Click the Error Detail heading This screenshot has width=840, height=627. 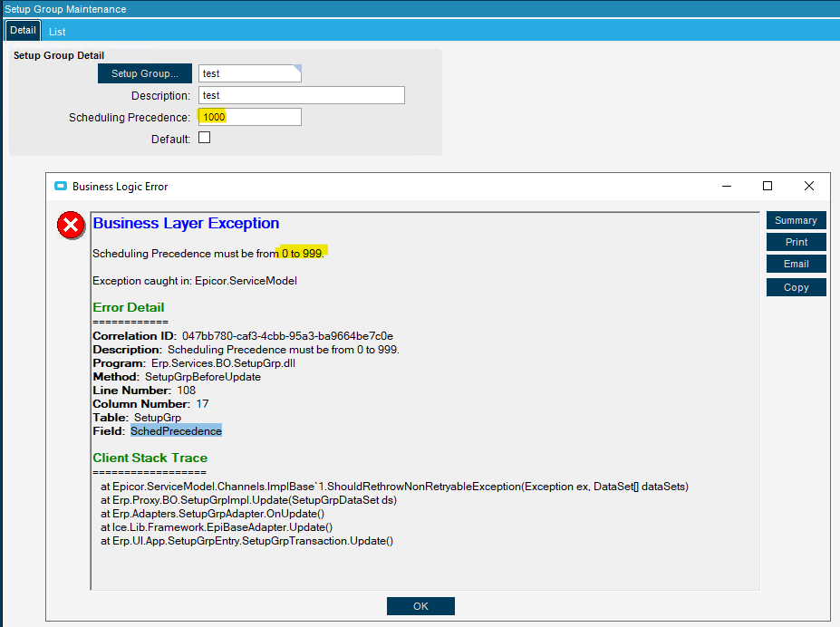point(129,307)
